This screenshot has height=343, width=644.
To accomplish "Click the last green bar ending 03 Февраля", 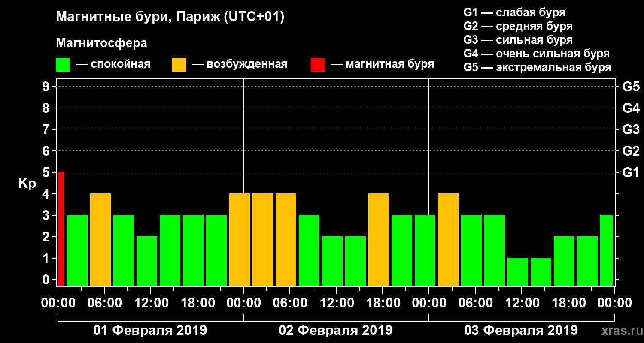I will click(x=607, y=250).
